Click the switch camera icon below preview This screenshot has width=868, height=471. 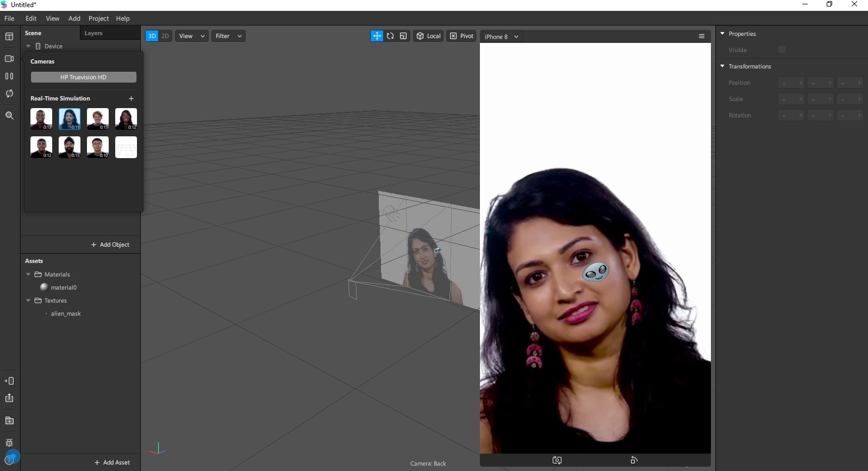tap(557, 460)
